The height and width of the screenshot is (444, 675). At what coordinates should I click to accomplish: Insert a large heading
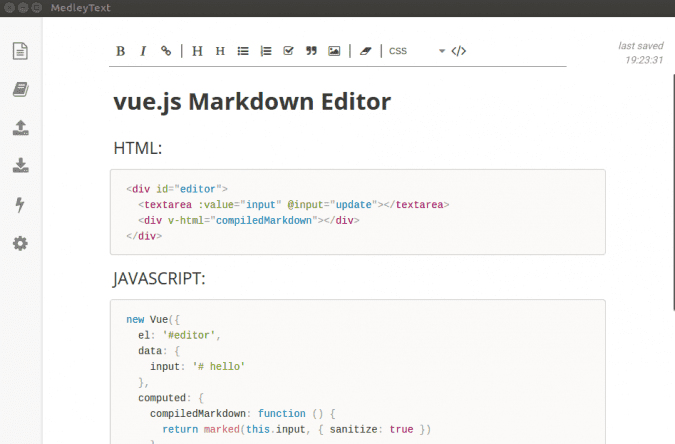point(197,51)
